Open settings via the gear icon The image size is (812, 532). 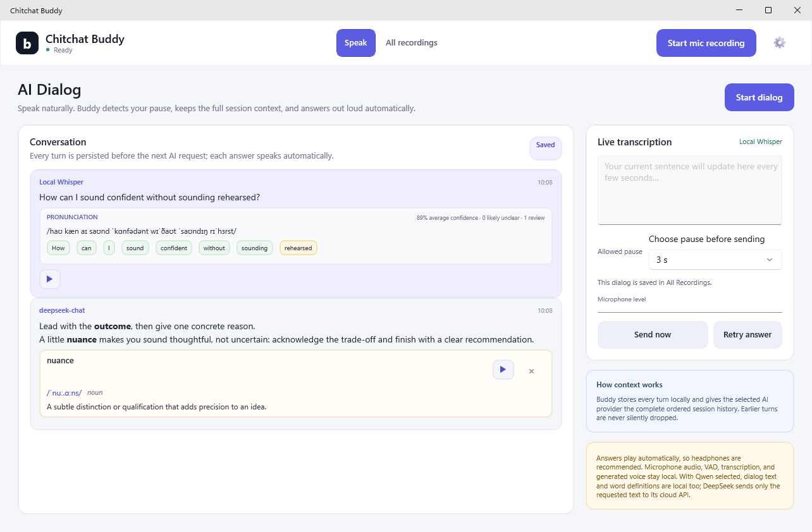click(x=780, y=43)
